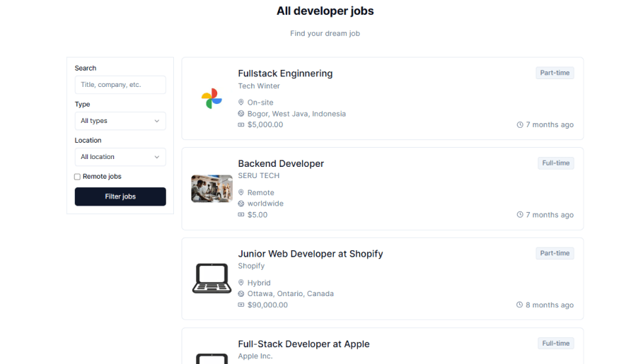The height and width of the screenshot is (364, 638).
Task: Click the Tech Winter pinwheel logo
Action: pos(211,98)
